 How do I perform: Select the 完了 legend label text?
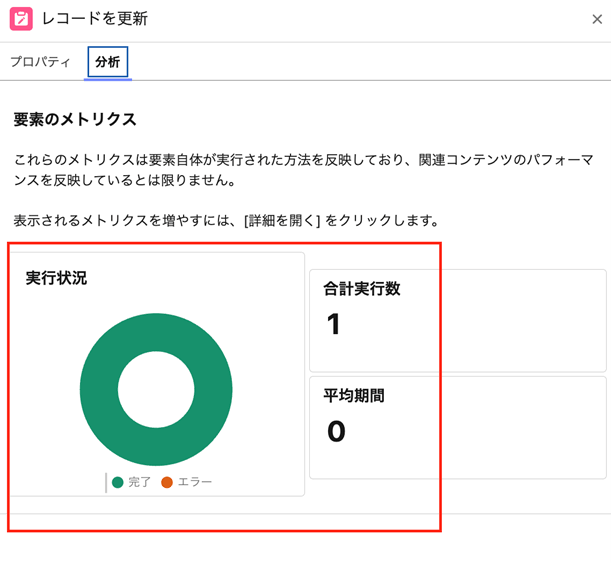tap(140, 482)
